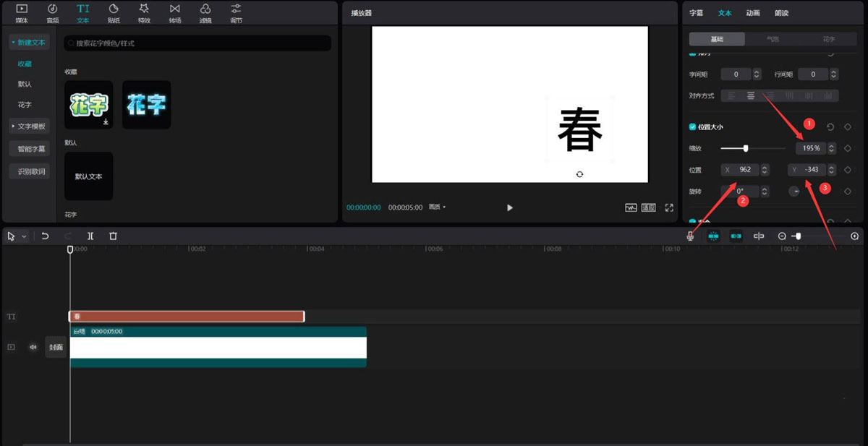The height and width of the screenshot is (446, 868).
Task: Select the 默认文本 thumbnail
Action: (88, 176)
